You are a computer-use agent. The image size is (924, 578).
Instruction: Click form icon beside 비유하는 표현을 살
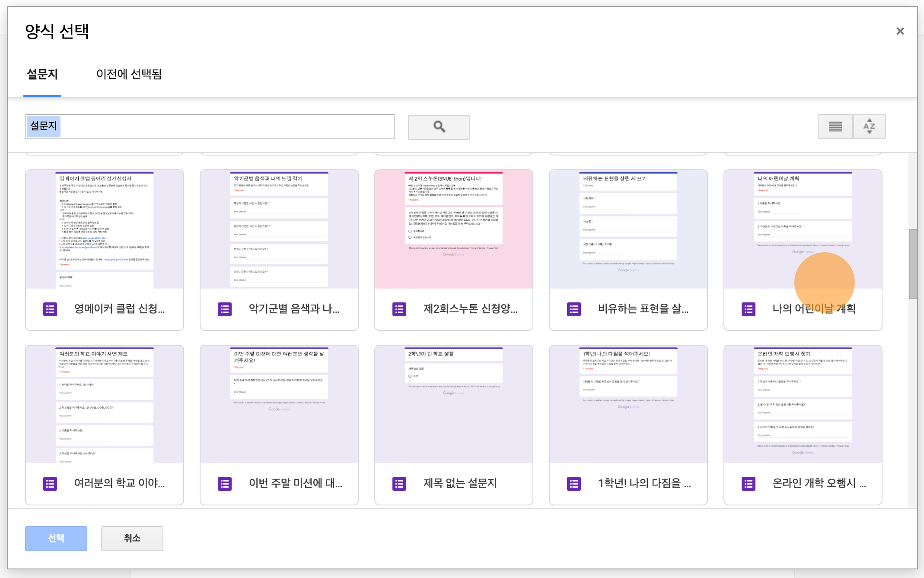click(x=574, y=309)
